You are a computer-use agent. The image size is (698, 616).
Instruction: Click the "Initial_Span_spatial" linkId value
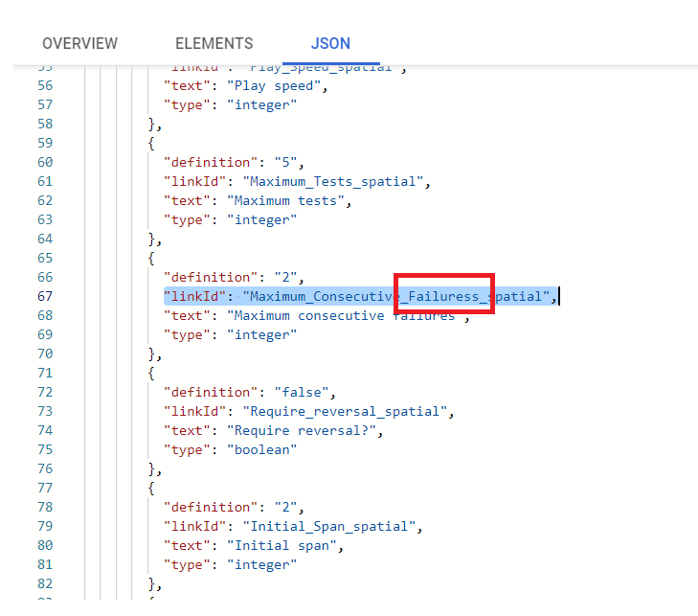coord(329,527)
